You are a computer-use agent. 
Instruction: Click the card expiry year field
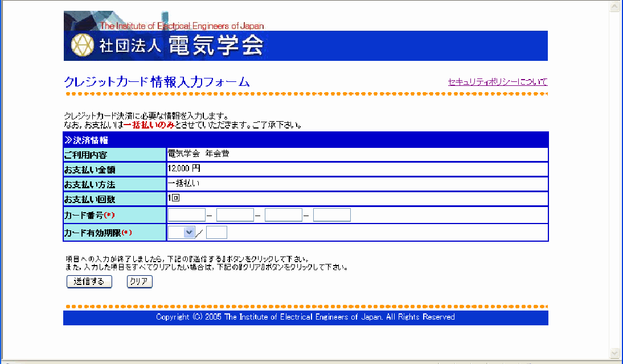216,232
